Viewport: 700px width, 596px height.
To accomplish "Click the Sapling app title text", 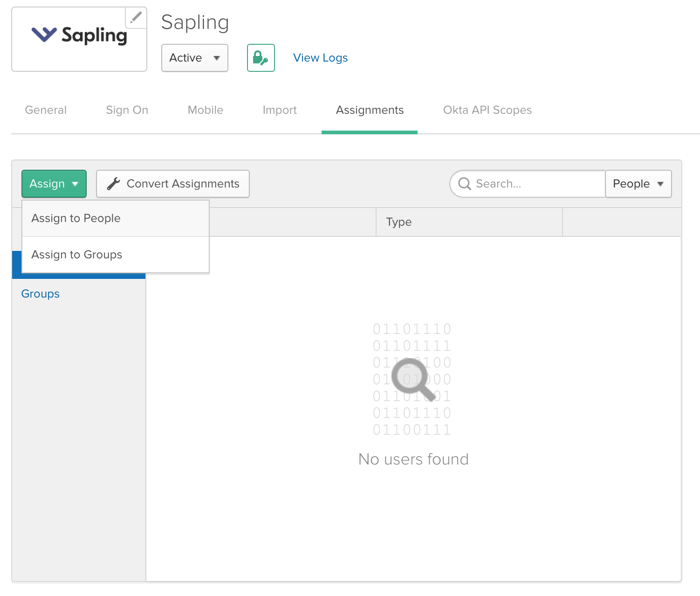I will click(x=195, y=22).
